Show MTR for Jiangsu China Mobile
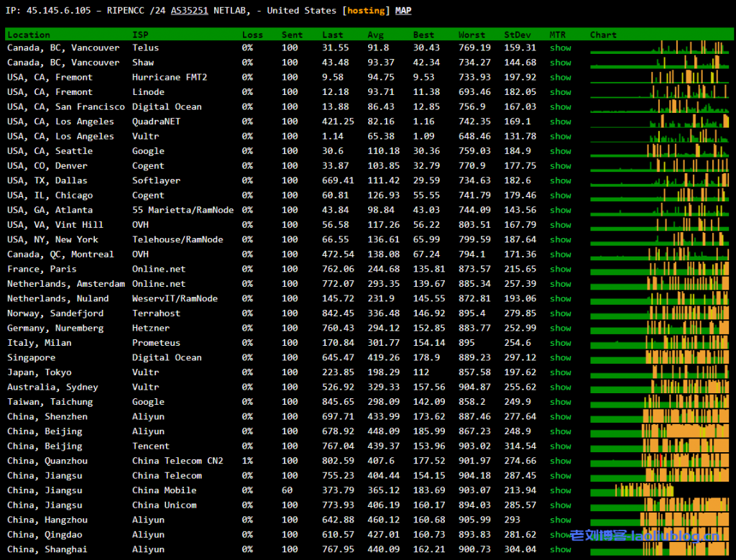Viewport: 736px width, 560px height. 560,490
